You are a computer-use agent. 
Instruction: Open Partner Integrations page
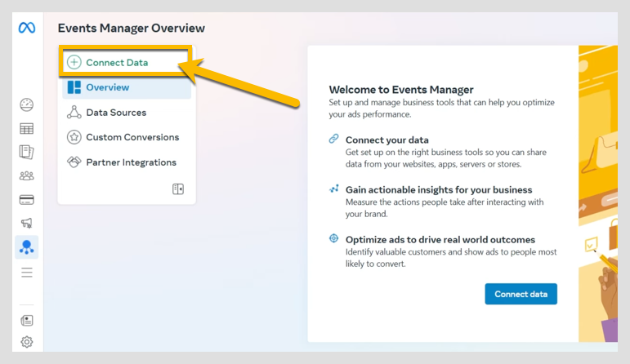(x=131, y=162)
